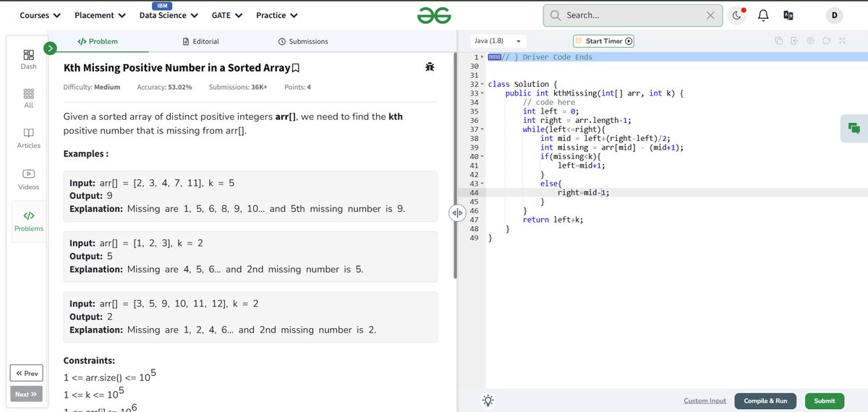Viewport: 868px width, 412px height.
Task: Clear search box with X icon
Action: click(x=710, y=15)
